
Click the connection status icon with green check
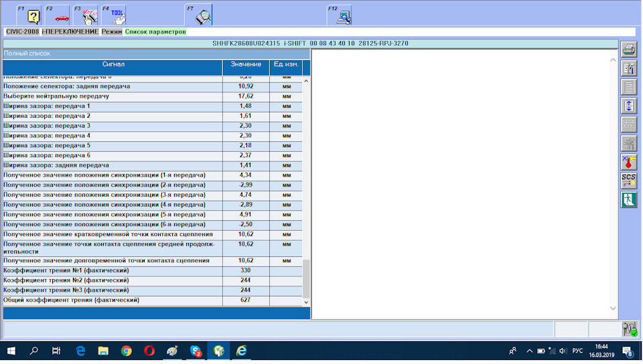pos(630,329)
